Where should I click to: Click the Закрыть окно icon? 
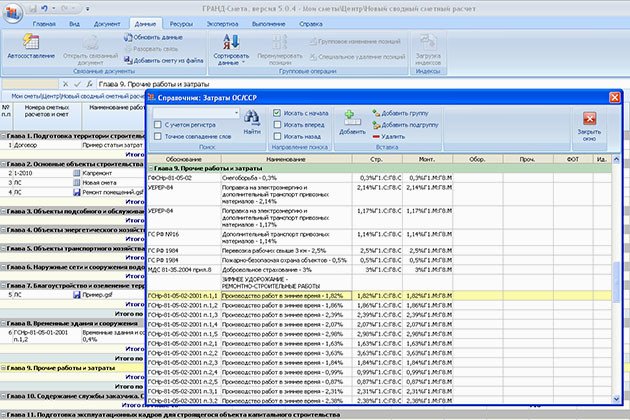coord(590,120)
